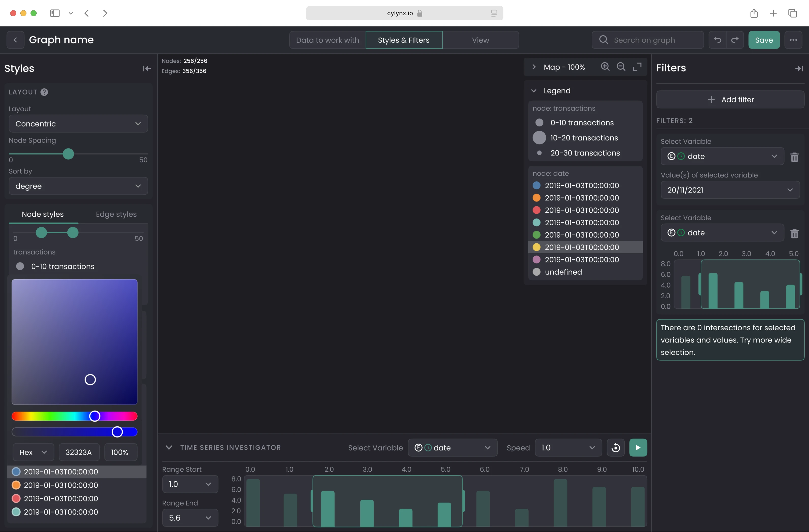The width and height of the screenshot is (809, 532).
Task: Click the hue slider handle
Action: [95, 416]
